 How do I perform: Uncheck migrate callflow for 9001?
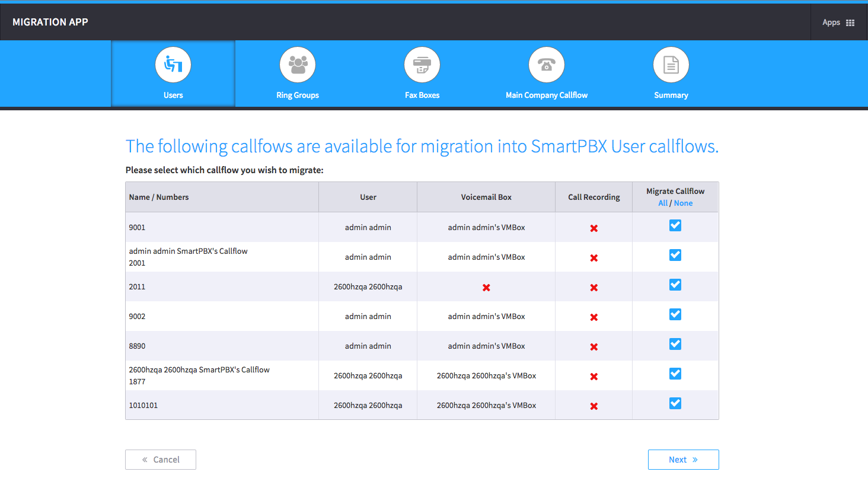[x=675, y=225]
